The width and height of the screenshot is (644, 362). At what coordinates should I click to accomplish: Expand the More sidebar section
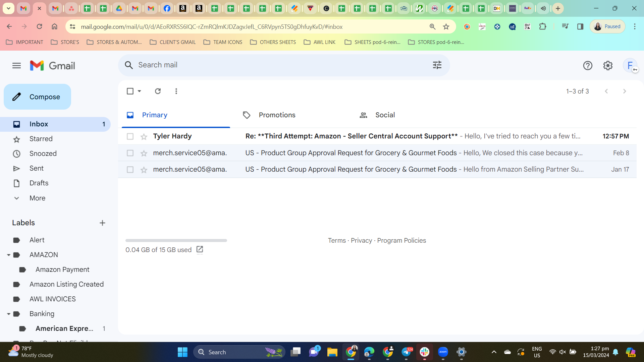click(37, 198)
